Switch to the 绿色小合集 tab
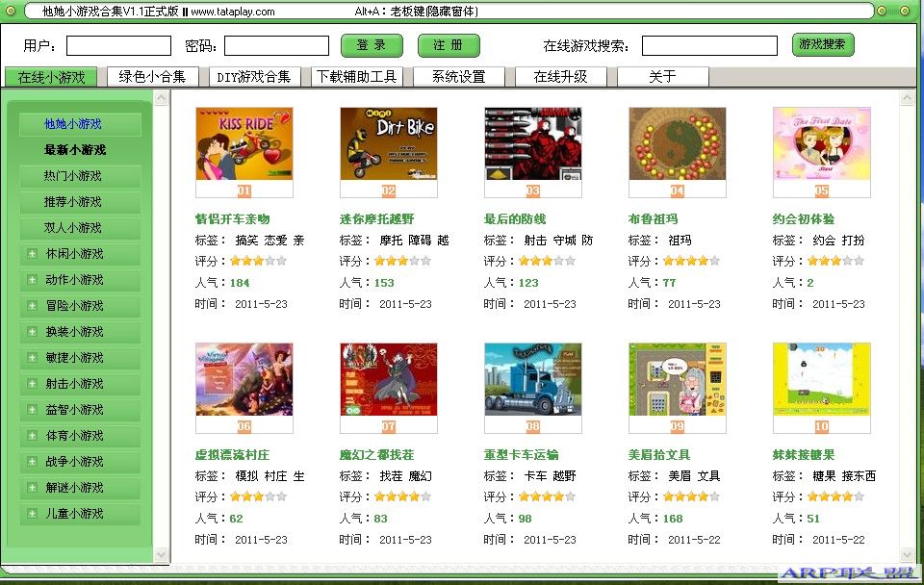924x585 pixels. tap(152, 77)
